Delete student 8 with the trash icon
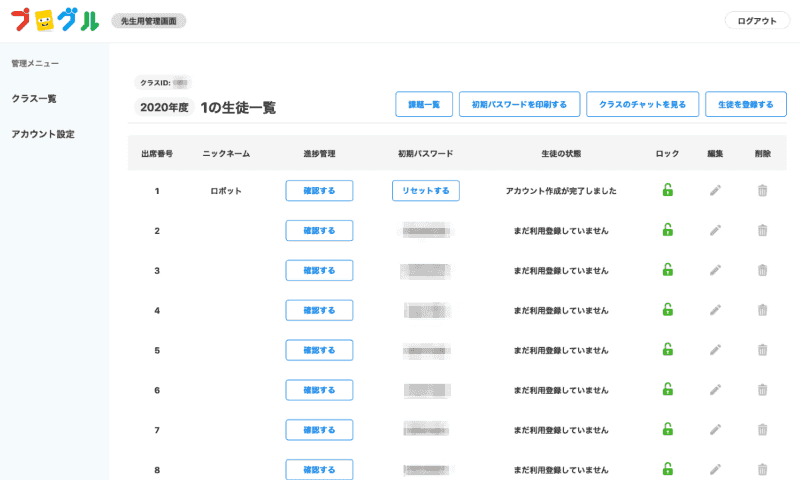 coord(762,469)
